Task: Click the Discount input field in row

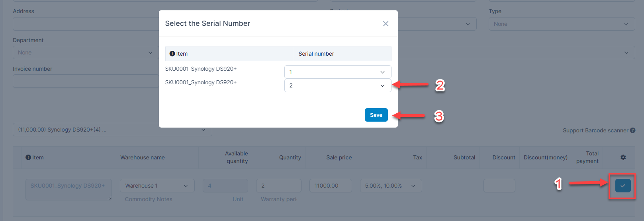Action: [499, 186]
